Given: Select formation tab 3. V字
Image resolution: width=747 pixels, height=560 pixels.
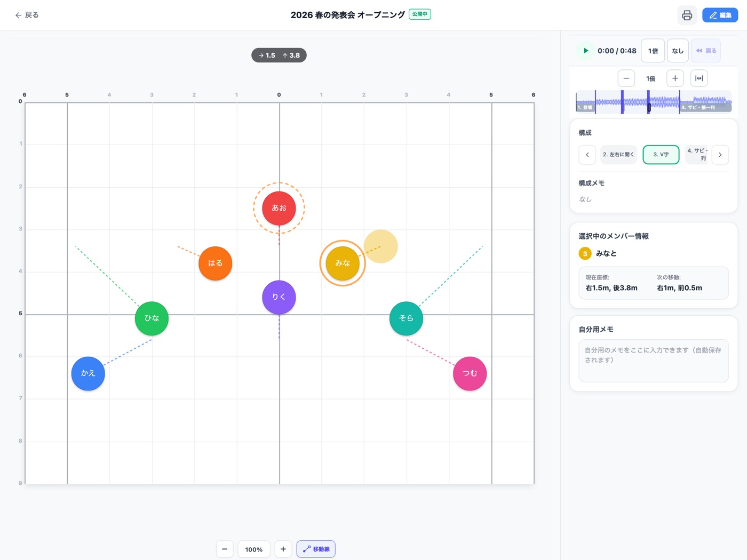Looking at the screenshot, I should tap(661, 155).
